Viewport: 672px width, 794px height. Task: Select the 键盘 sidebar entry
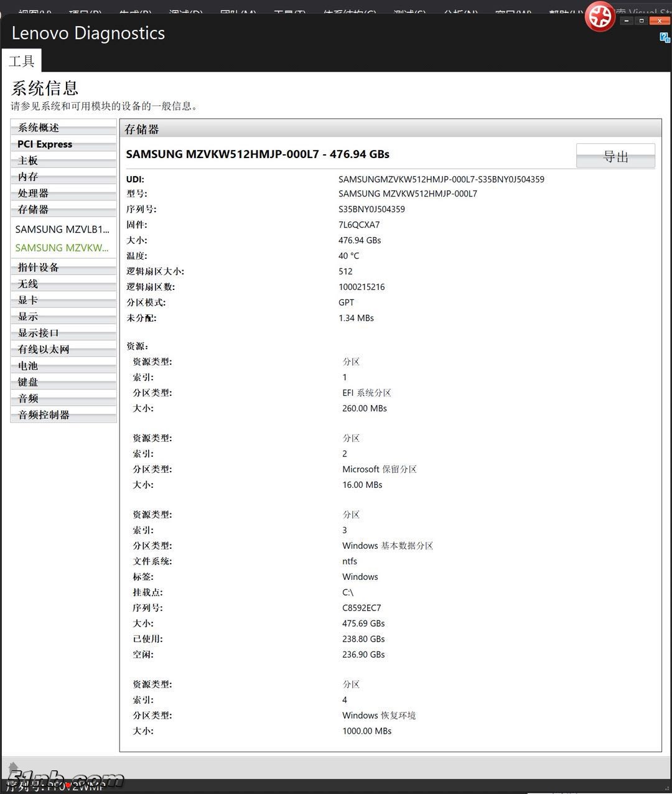(63, 382)
